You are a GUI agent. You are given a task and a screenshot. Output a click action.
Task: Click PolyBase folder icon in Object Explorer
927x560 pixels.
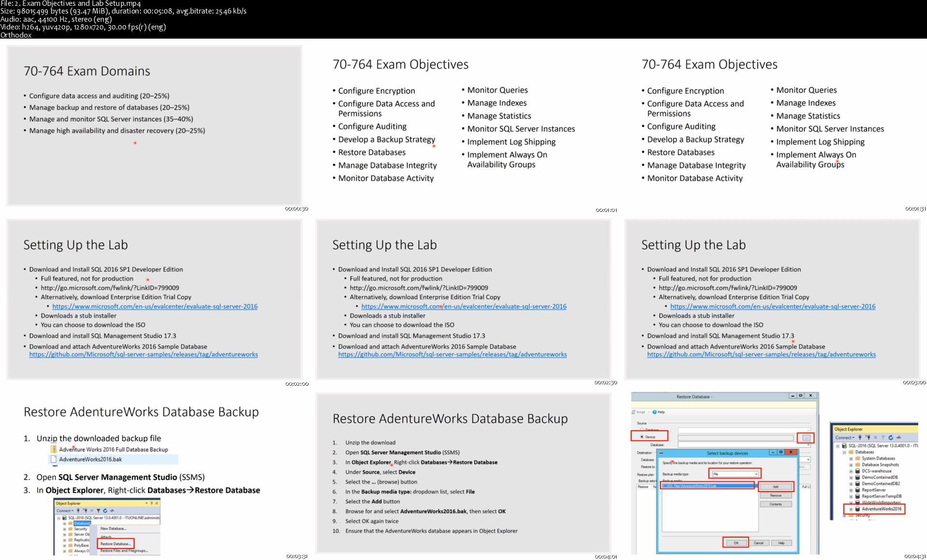pos(70,545)
